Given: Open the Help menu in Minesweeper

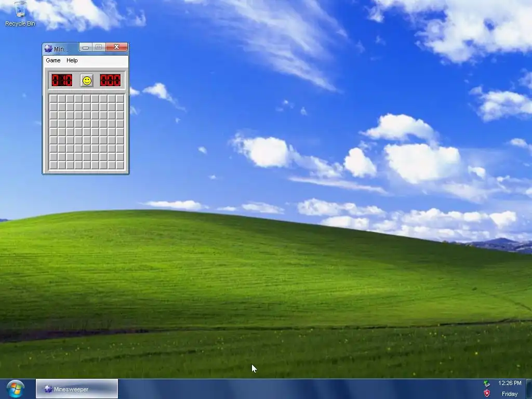Looking at the screenshot, I should pos(72,60).
